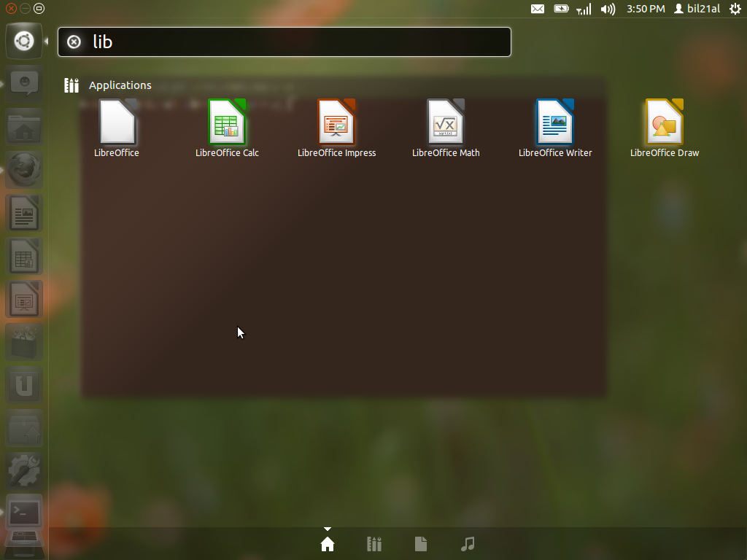The height and width of the screenshot is (560, 747).
Task: Open Terminal from the launcher
Action: (24, 513)
